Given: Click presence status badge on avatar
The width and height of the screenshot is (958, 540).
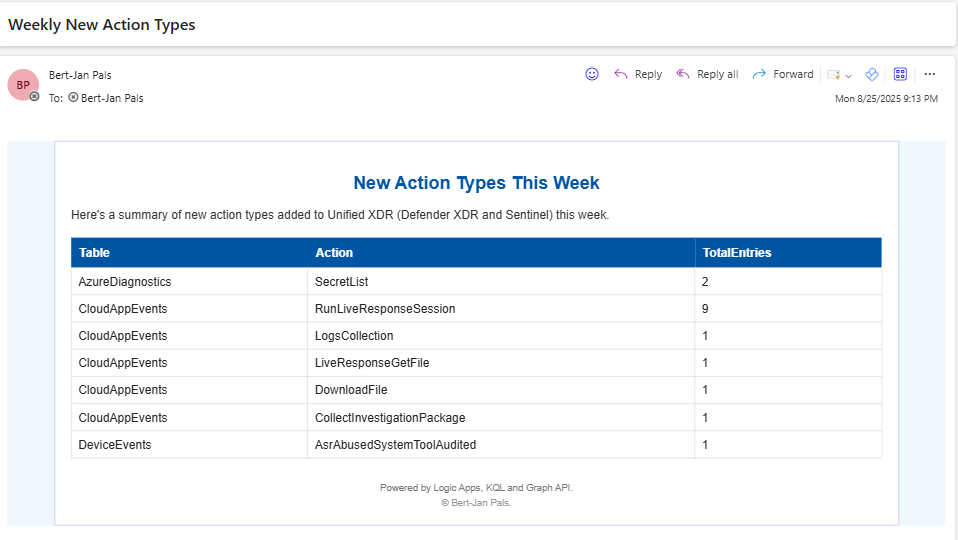Looking at the screenshot, I should point(35,97).
